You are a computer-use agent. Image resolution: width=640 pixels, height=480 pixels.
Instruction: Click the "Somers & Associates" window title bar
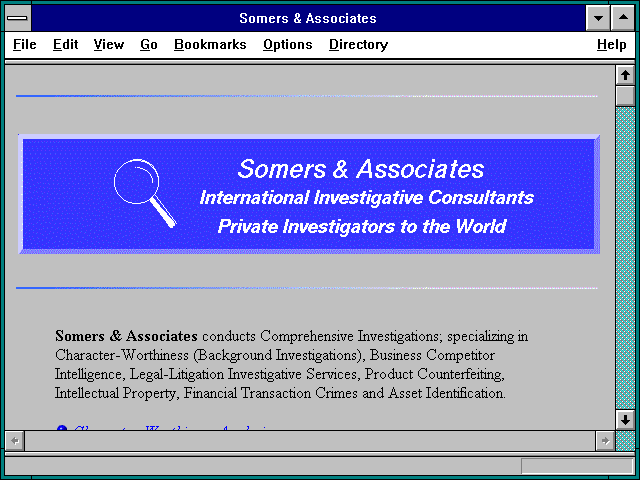pos(308,18)
